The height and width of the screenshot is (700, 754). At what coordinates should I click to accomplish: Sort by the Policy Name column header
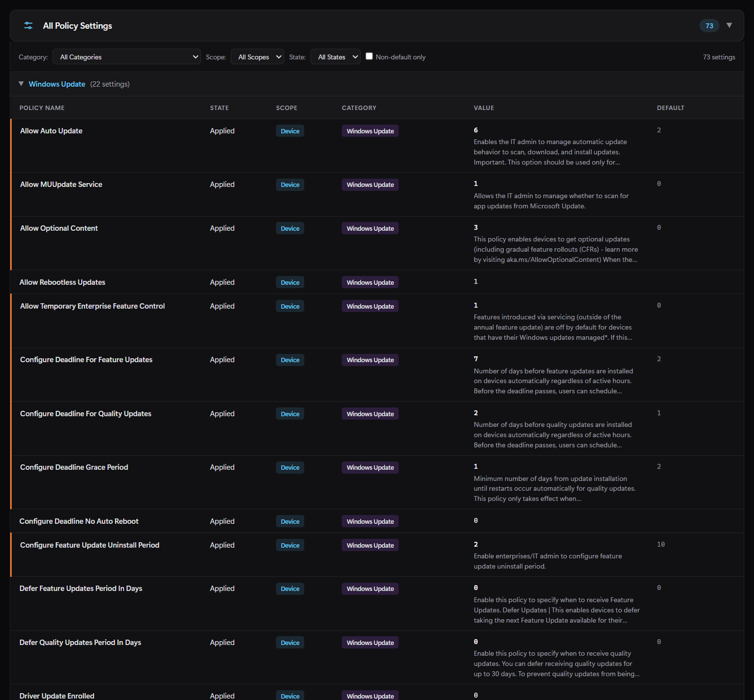pyautogui.click(x=42, y=108)
